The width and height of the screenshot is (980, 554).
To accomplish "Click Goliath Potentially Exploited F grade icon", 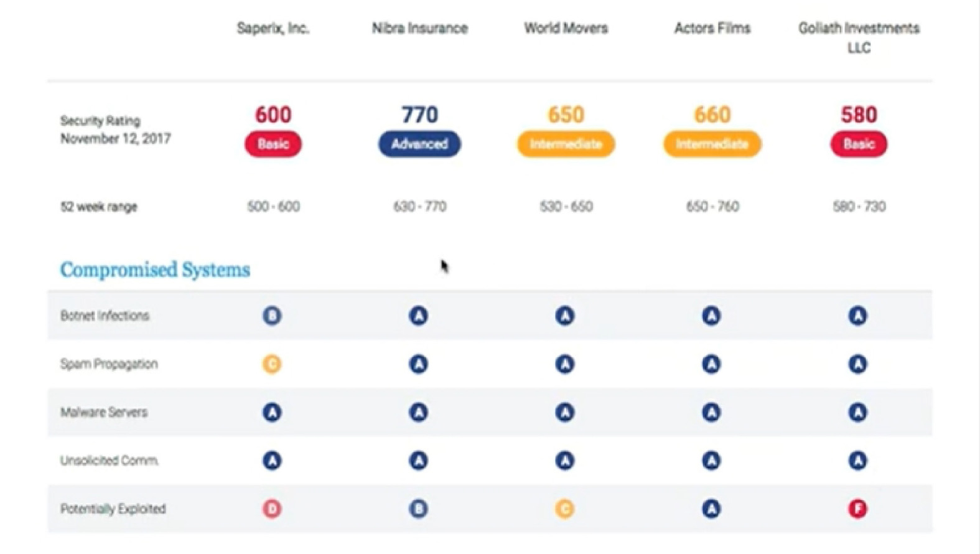I will (858, 509).
